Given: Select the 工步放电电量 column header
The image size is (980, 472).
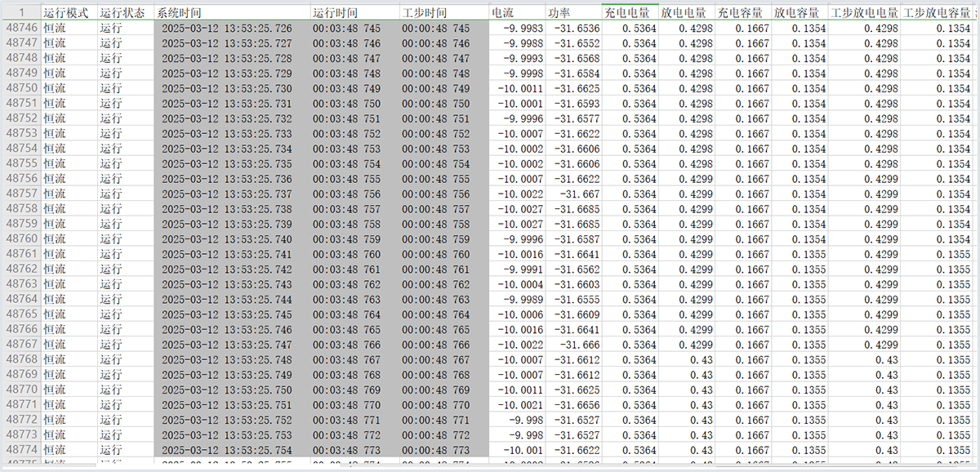Looking at the screenshot, I should (864, 14).
